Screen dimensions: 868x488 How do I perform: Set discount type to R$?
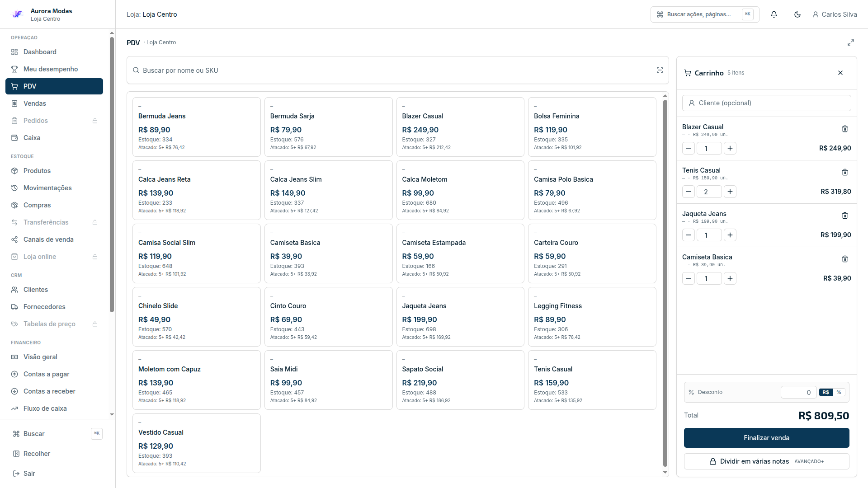pos(826,392)
